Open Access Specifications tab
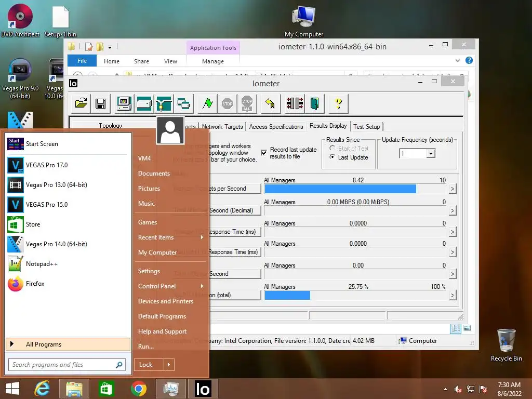 [x=276, y=127]
